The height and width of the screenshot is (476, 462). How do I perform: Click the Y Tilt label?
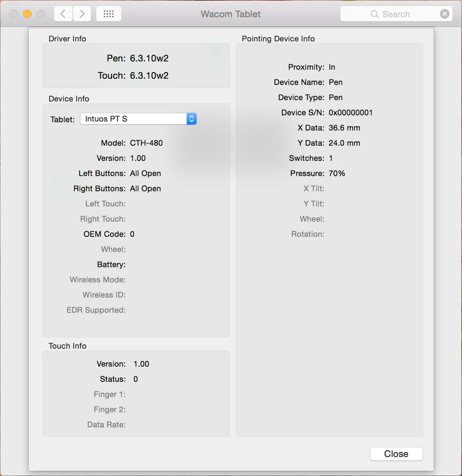314,204
